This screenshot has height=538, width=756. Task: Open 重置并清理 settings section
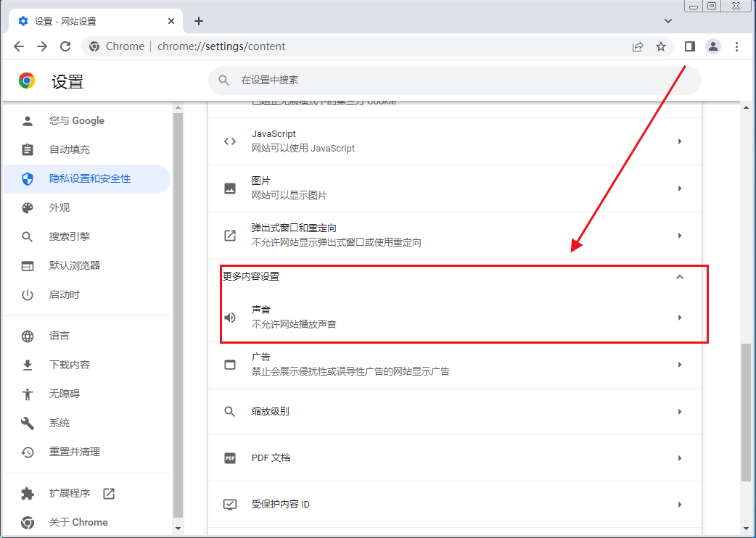pyautogui.click(x=87, y=452)
